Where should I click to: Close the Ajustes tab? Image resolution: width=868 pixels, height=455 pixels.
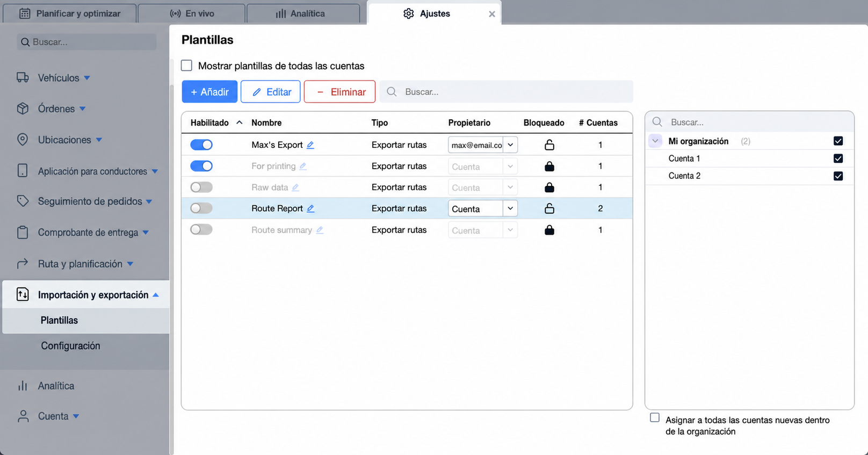(x=492, y=14)
